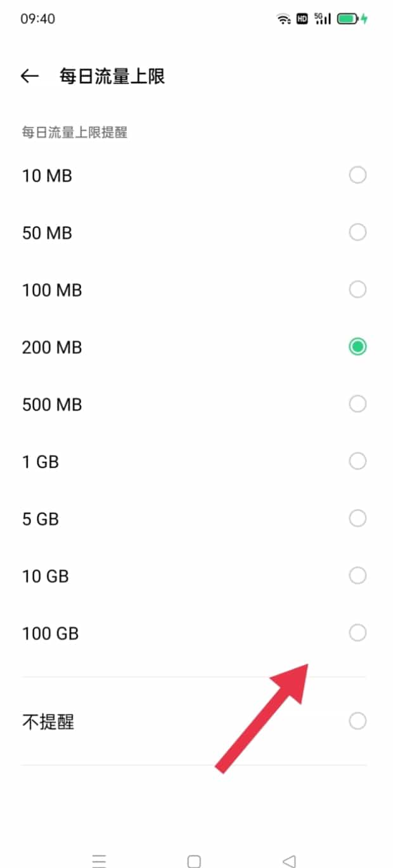Select the 100 GB radio button

(x=358, y=633)
